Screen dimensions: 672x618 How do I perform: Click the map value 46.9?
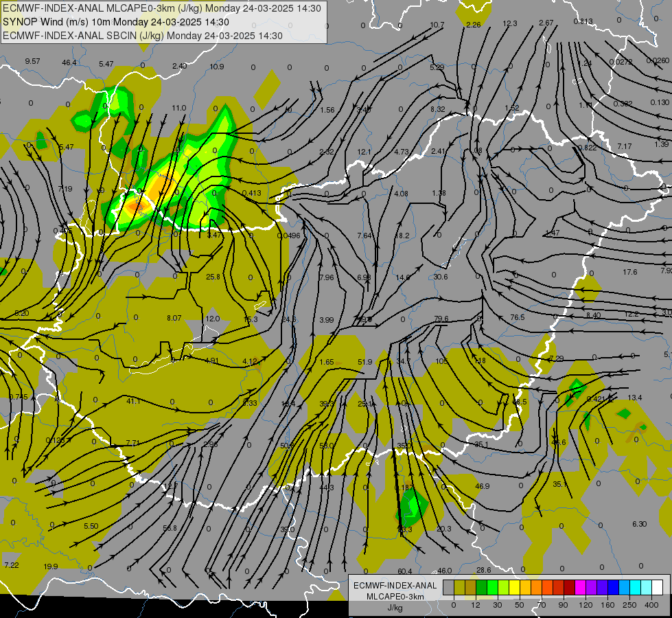pos(483,486)
